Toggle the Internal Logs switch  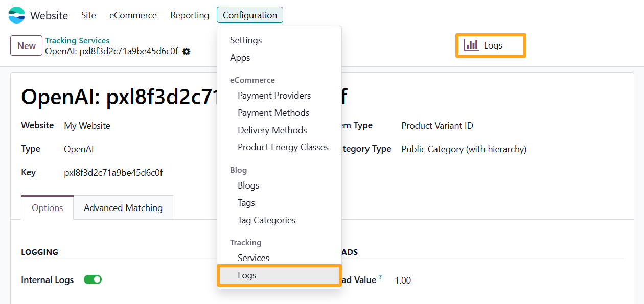click(x=93, y=279)
